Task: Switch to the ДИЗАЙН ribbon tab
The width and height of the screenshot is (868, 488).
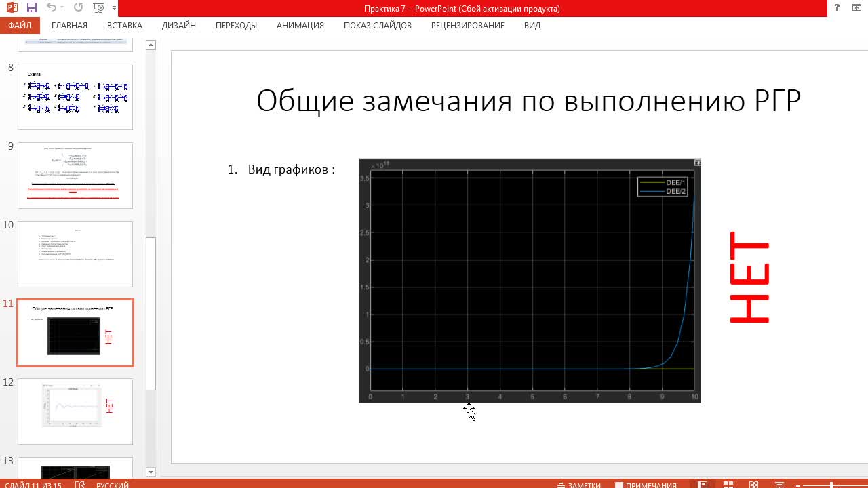Action: (x=179, y=26)
